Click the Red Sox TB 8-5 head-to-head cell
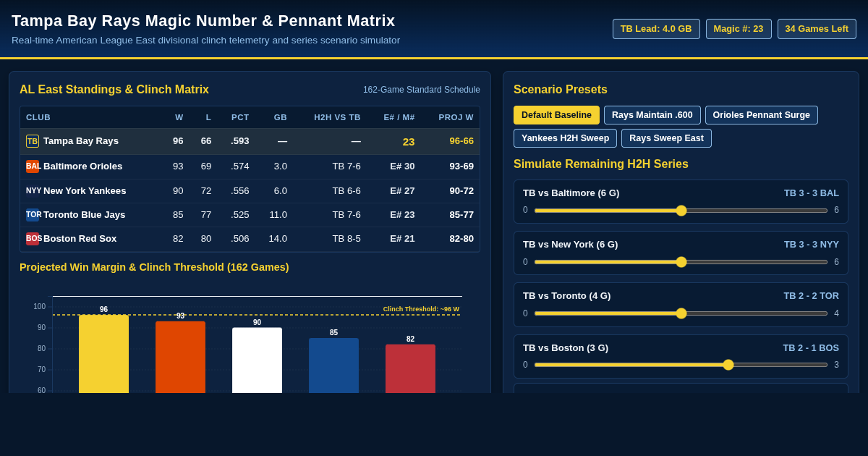This screenshot has height=456, width=868. [x=346, y=239]
